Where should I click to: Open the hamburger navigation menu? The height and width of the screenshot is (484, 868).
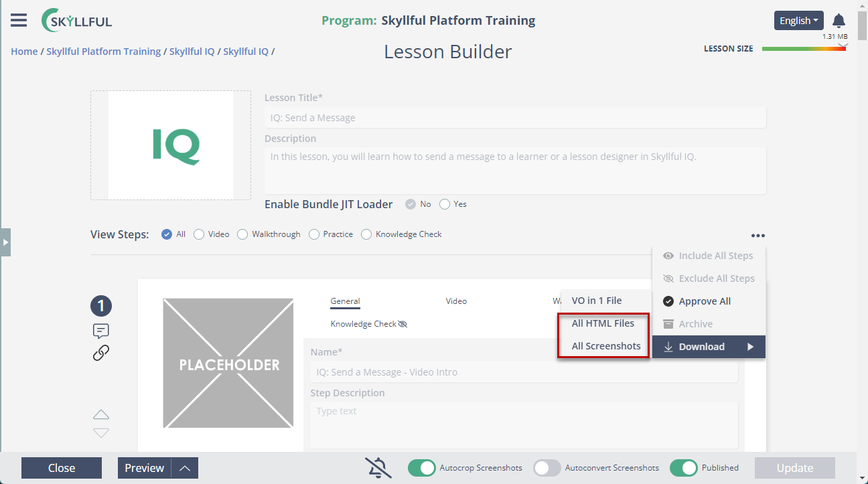click(x=19, y=20)
